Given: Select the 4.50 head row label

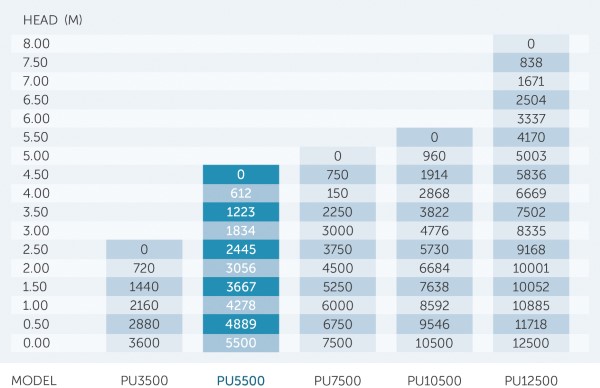Looking at the screenshot, I should pyautogui.click(x=36, y=174).
